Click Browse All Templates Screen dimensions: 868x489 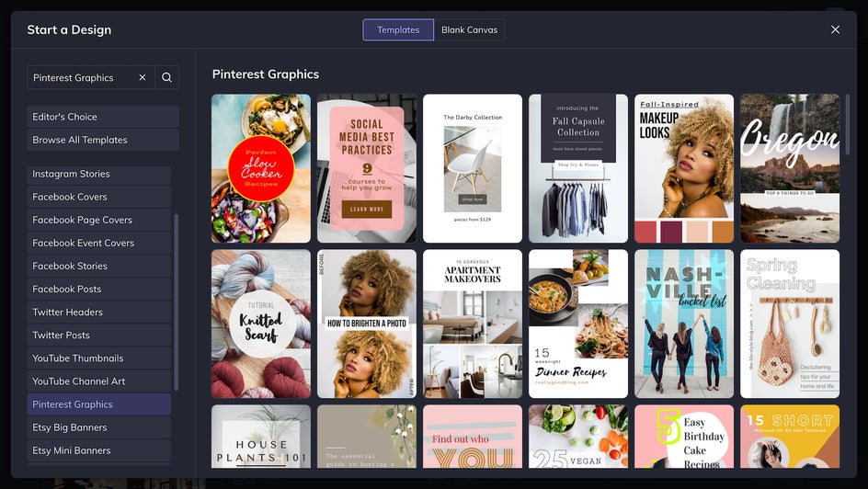point(103,140)
